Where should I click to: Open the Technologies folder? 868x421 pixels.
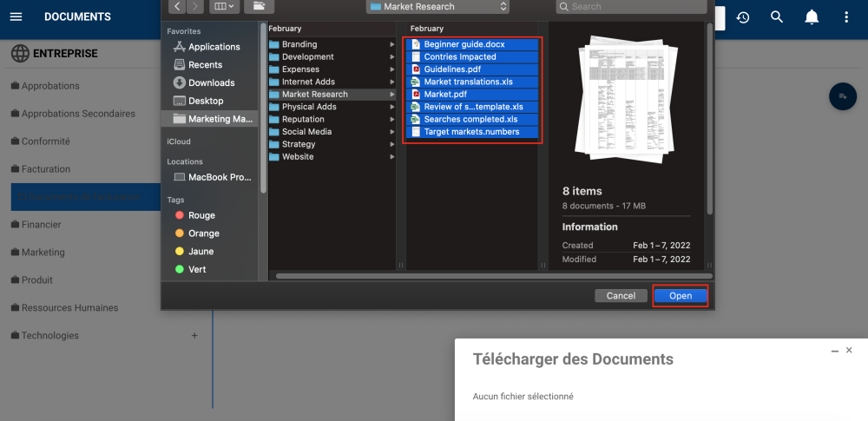45,335
